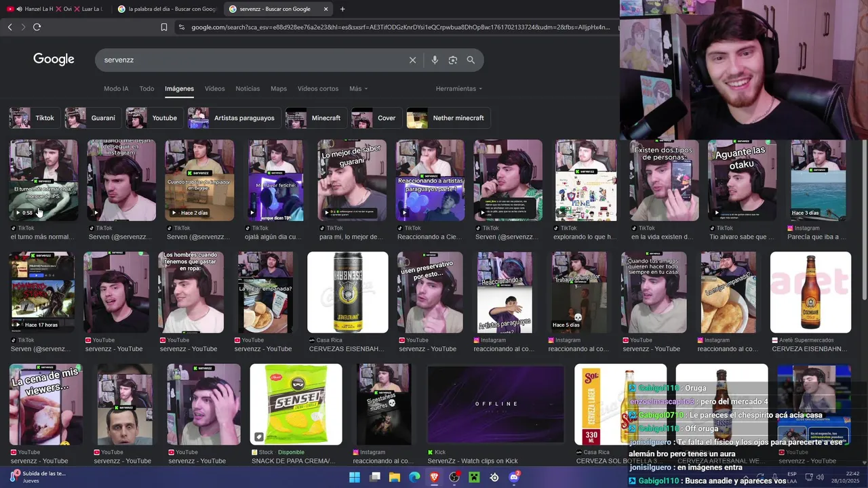Open the OBS taskbar icon
The height and width of the screenshot is (488, 868).
point(454,477)
